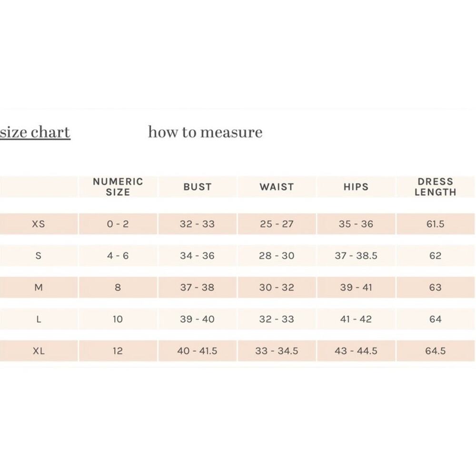Switch to how to measure tab
Viewport: 476px width, 476px height.
click(205, 132)
